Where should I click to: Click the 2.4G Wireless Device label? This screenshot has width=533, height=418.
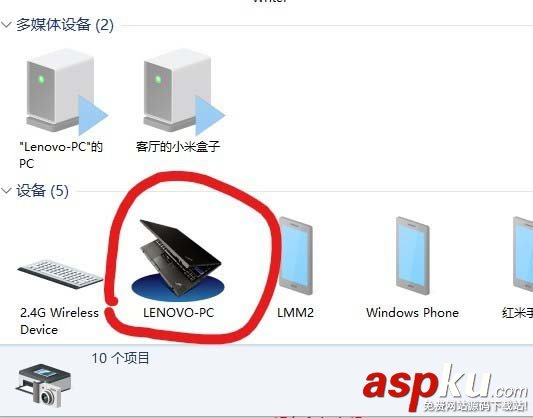(x=59, y=321)
